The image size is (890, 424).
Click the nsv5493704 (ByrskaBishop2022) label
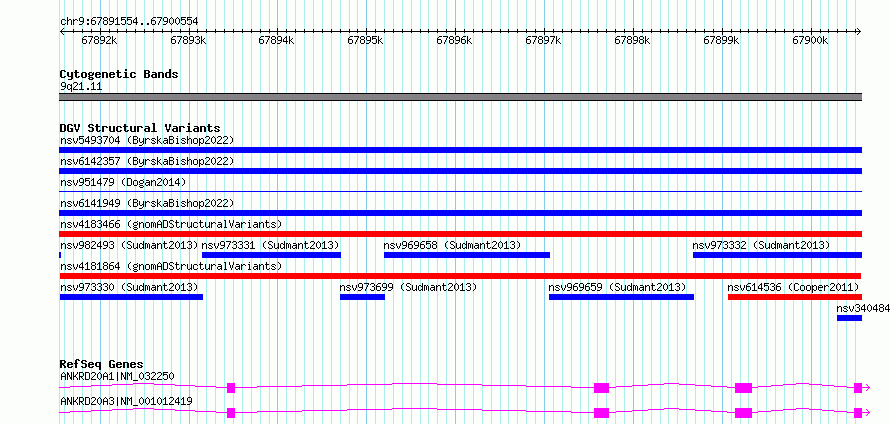pos(147,140)
